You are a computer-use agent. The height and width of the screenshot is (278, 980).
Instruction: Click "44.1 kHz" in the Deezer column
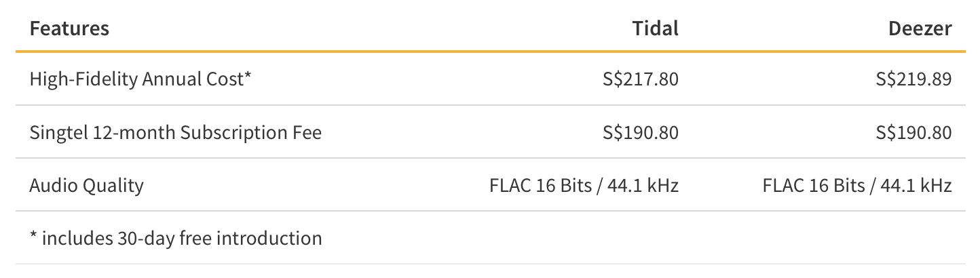(916, 185)
